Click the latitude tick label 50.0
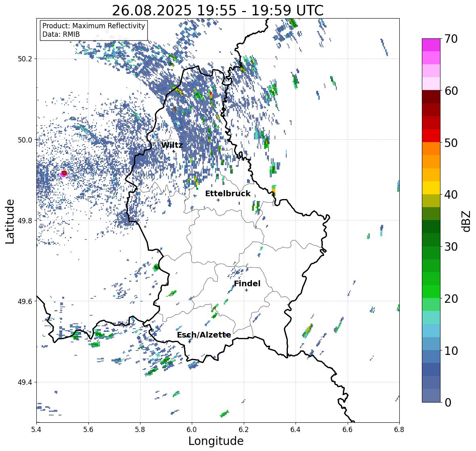This screenshot has width=476, height=451. coord(25,140)
